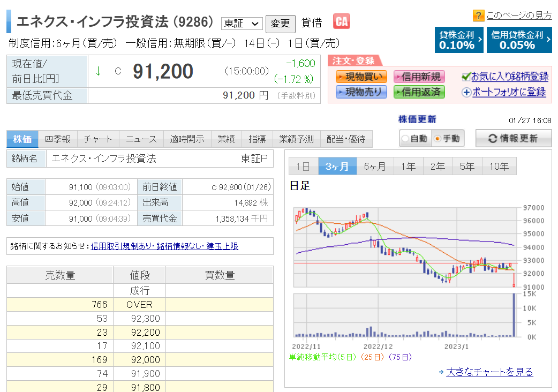558x392 pixels.
Task: Click the refresh arrow in 情報更新
Action: [493, 138]
